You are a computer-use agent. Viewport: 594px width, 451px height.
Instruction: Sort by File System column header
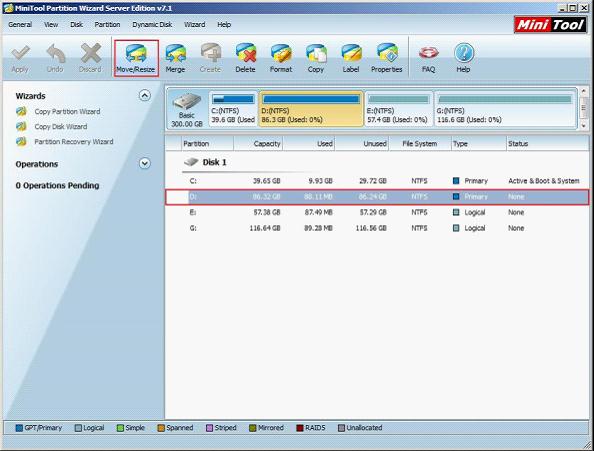(x=420, y=144)
